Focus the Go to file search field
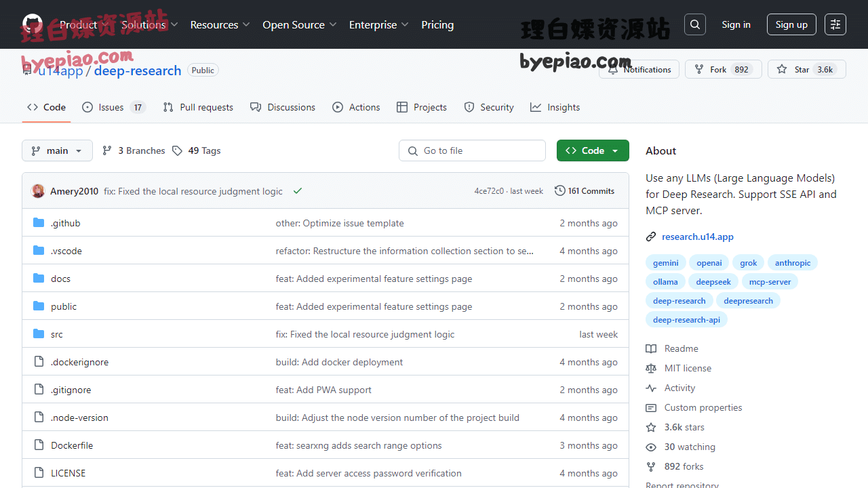This screenshot has width=868, height=488. [472, 150]
